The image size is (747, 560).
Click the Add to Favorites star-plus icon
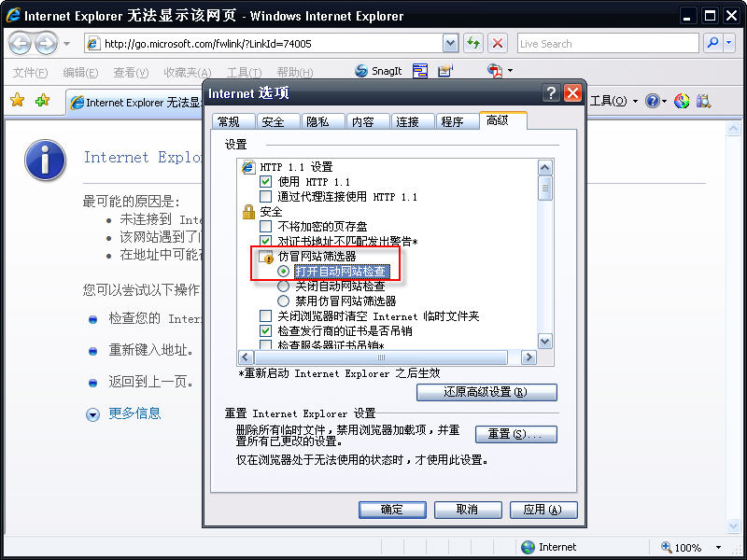[42, 101]
